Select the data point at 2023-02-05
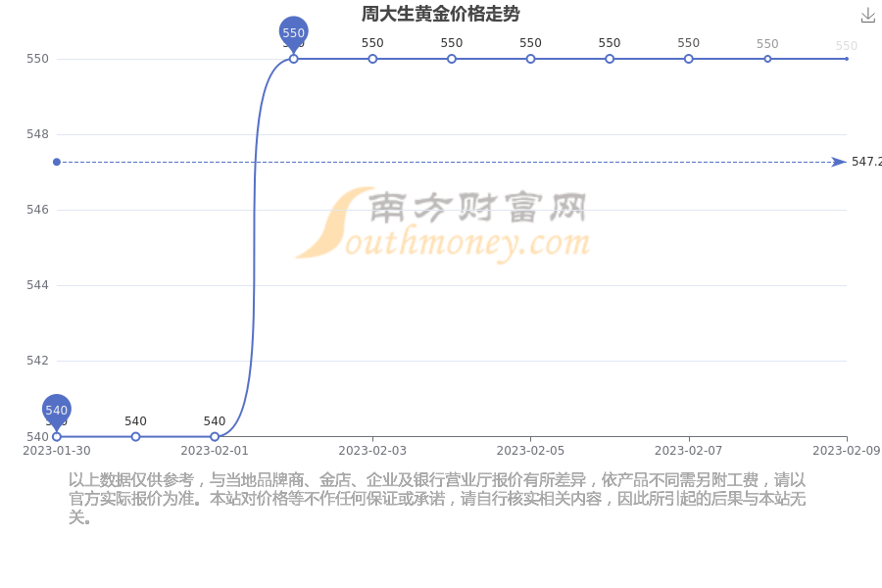This screenshot has height=588, width=882. click(x=530, y=59)
